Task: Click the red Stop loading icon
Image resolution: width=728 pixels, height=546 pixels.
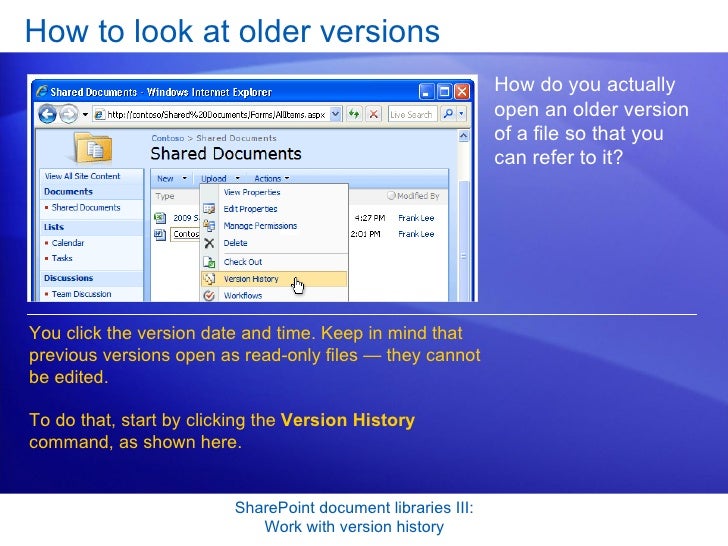Action: [374, 114]
